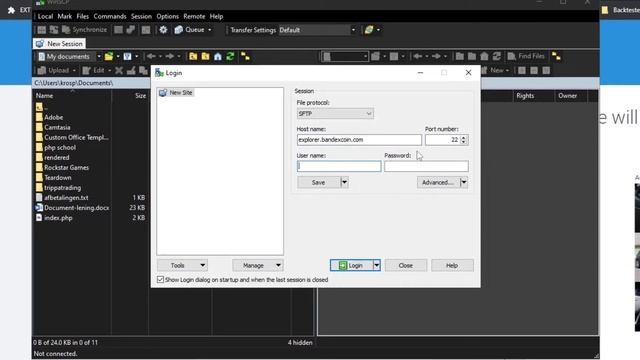Open the Mark menu
Viewport: 640px width, 360px height.
[x=64, y=16]
